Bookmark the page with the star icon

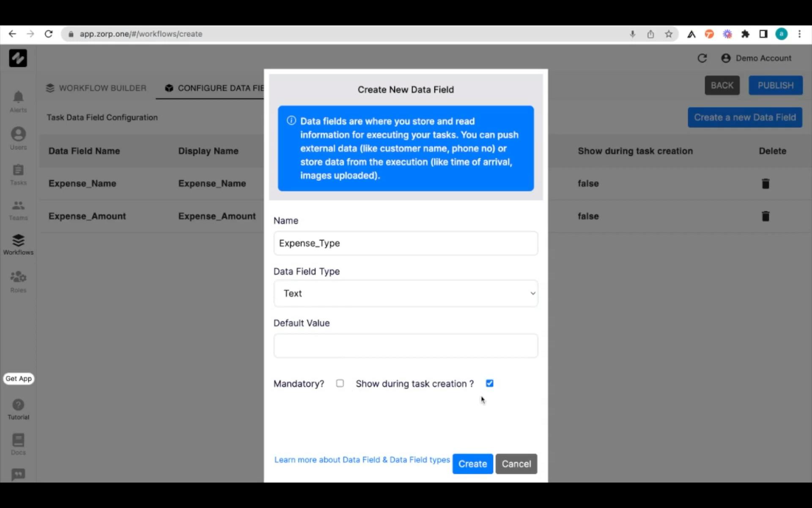tap(668, 34)
